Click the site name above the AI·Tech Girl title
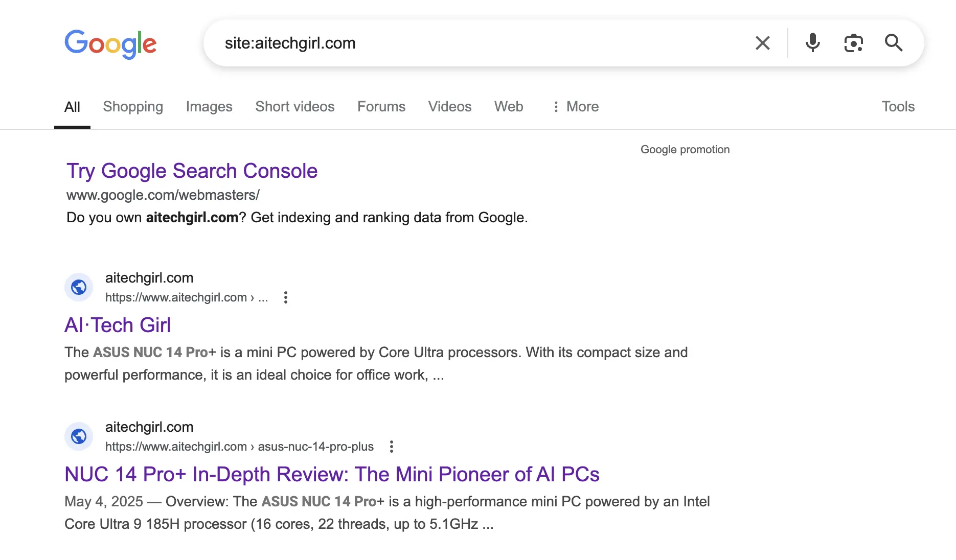This screenshot has height=560, width=956. (149, 278)
